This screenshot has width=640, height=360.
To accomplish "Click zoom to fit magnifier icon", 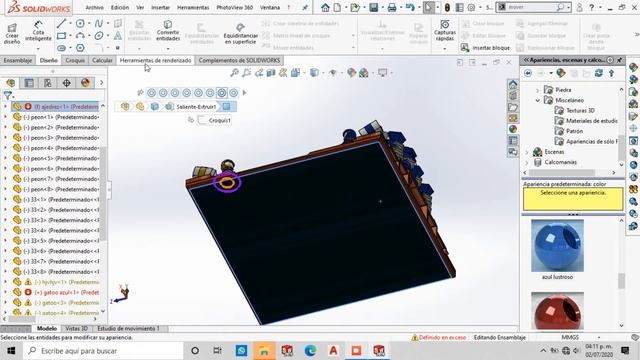I will point(234,73).
